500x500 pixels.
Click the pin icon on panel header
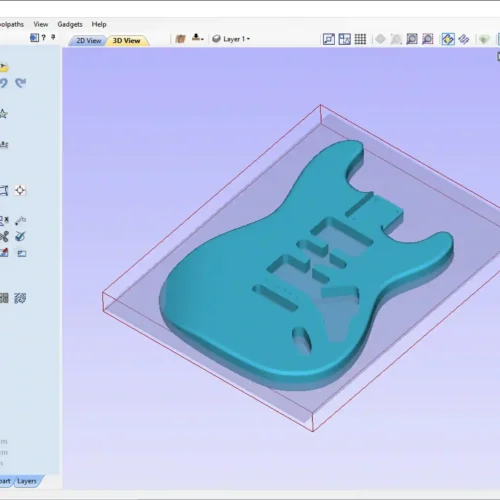[x=53, y=37]
